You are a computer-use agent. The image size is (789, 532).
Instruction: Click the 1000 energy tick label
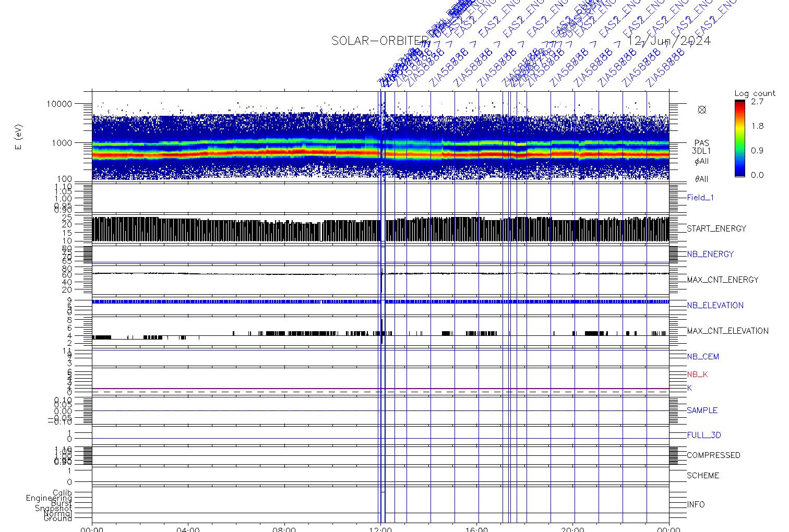click(62, 142)
